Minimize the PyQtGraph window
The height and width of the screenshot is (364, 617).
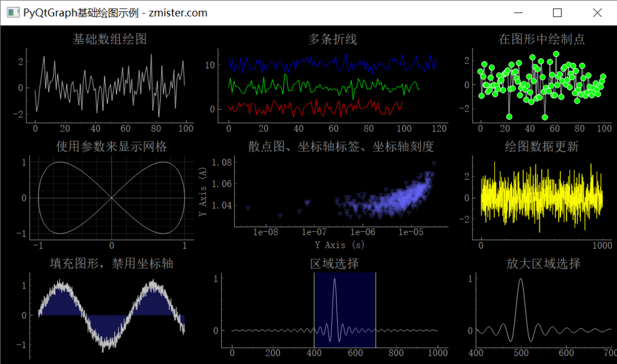518,13
